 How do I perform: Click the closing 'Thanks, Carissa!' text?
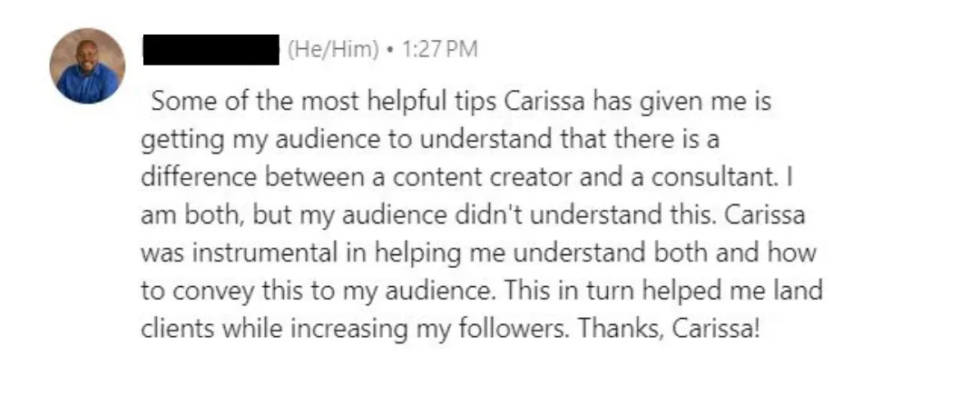point(669,329)
